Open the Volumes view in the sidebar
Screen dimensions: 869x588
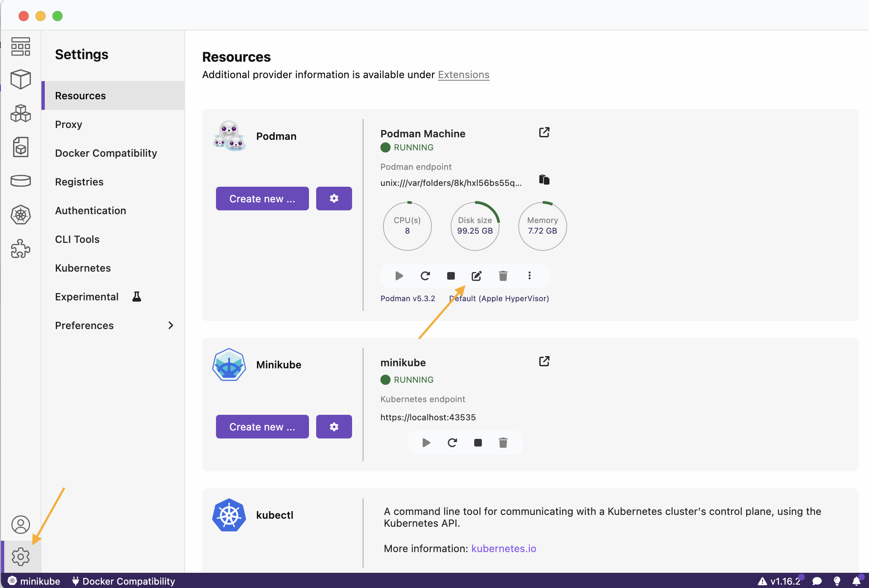click(x=20, y=181)
